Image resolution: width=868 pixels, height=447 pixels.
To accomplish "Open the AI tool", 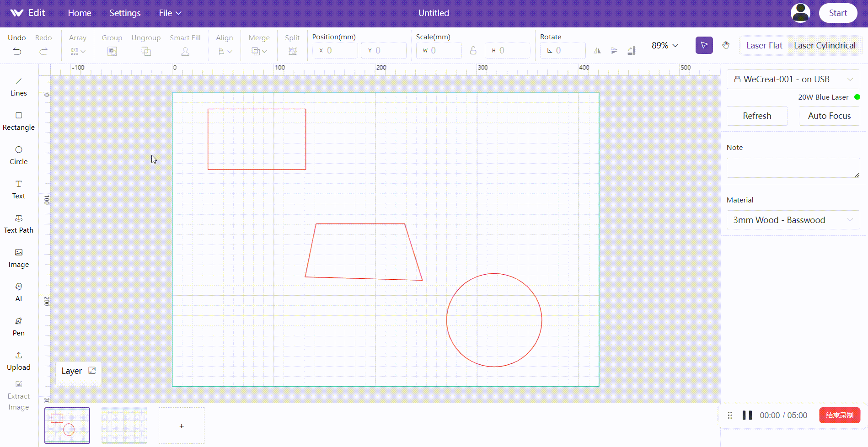I will (18, 292).
